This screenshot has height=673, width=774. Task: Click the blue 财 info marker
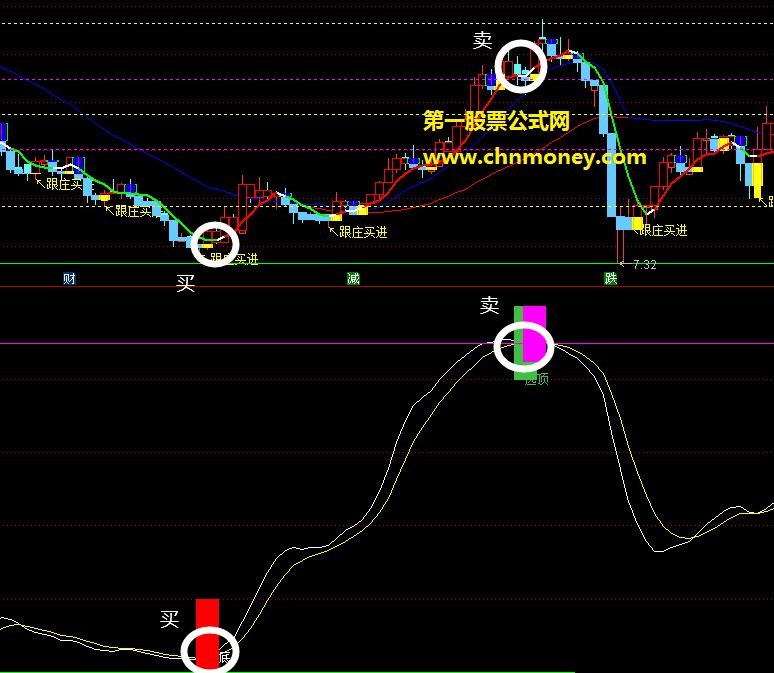click(69, 278)
